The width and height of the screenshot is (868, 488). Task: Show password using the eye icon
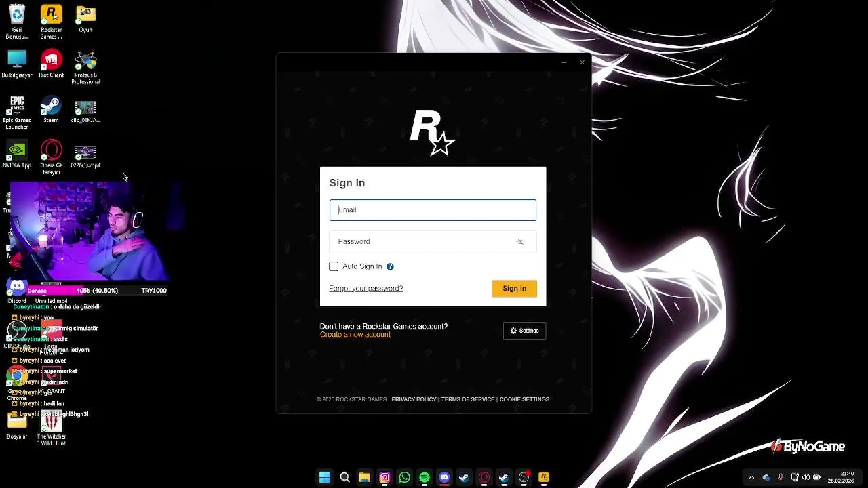click(521, 242)
